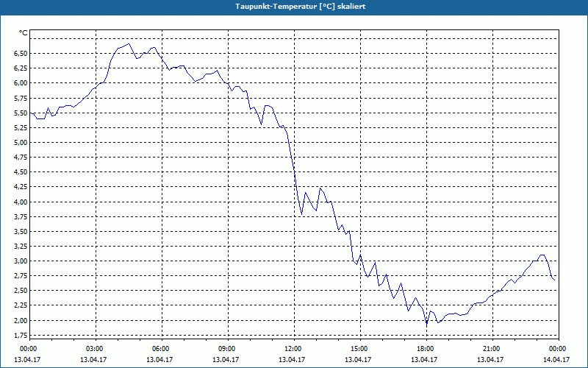Click the '2,75' y-axis value
588x368 pixels.
coord(21,276)
